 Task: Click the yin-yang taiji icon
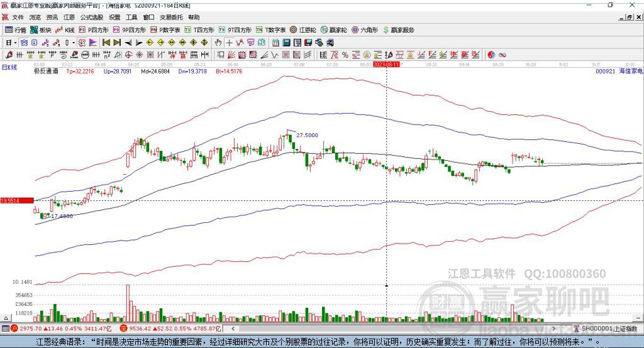coord(491,55)
